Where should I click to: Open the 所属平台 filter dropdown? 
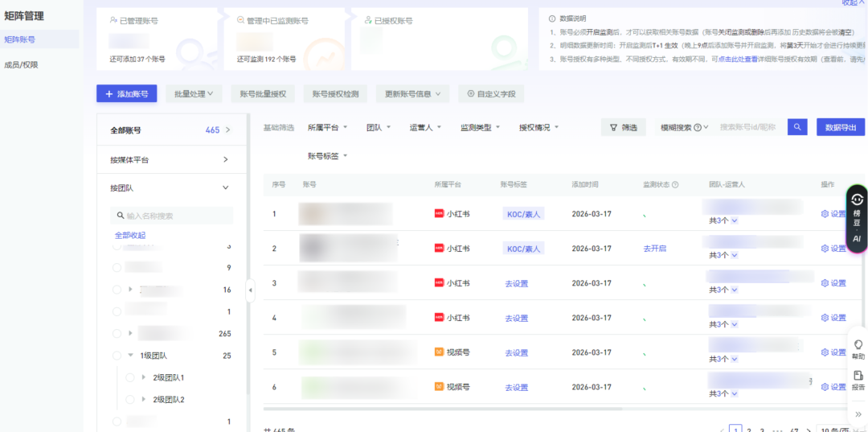[327, 127]
